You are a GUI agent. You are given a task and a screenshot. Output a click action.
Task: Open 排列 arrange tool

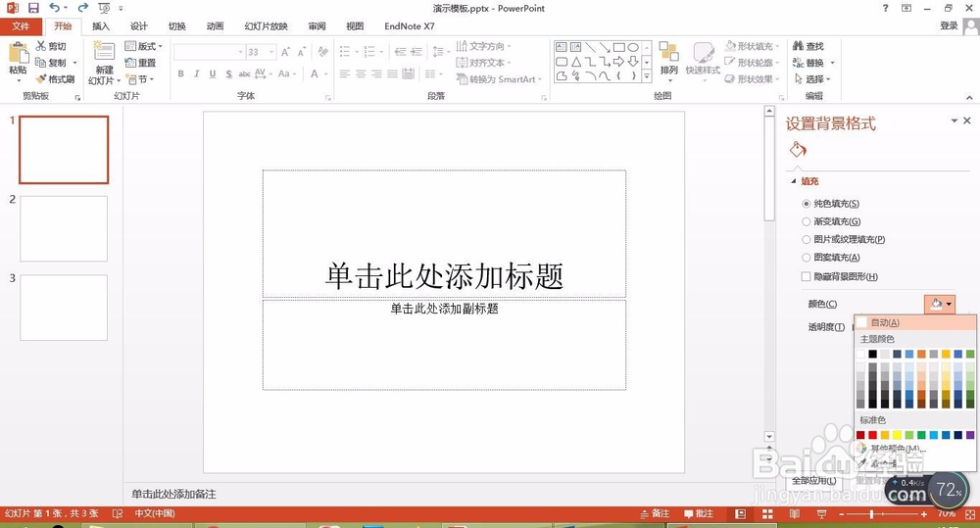point(668,60)
